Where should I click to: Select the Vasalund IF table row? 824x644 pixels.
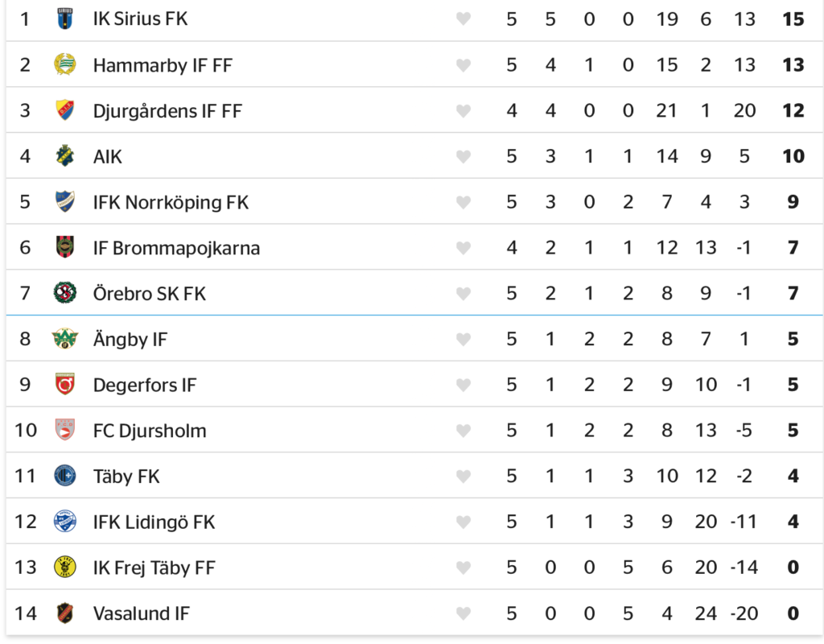point(322,613)
